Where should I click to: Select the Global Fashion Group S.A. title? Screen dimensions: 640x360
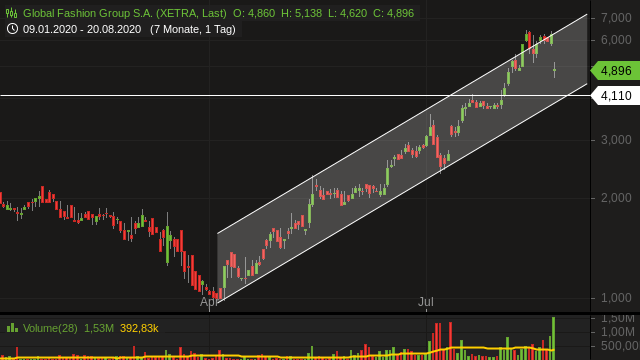click(x=124, y=13)
